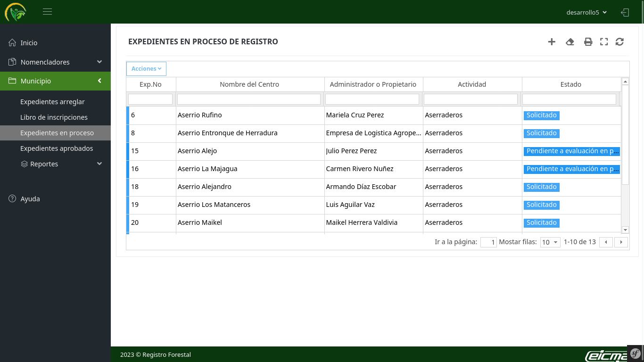Click the plus icon to add expediente
Screen dimensions: 644x362
tap(552, 42)
